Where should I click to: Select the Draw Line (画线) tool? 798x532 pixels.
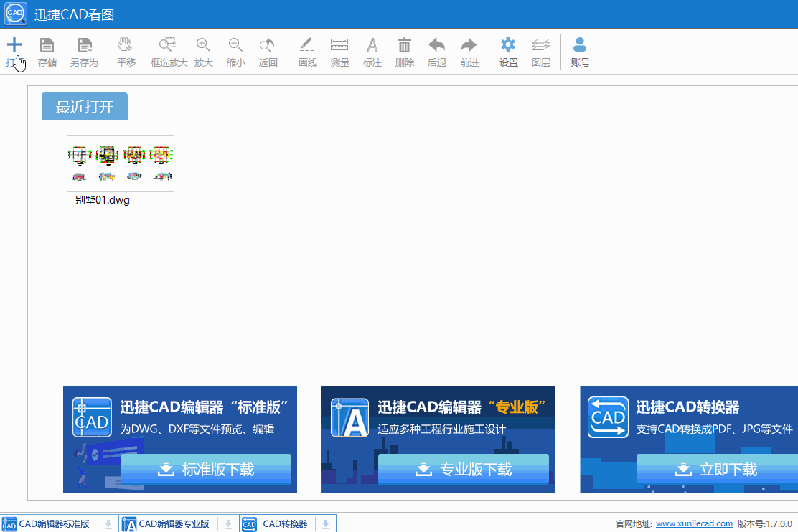[x=307, y=44]
